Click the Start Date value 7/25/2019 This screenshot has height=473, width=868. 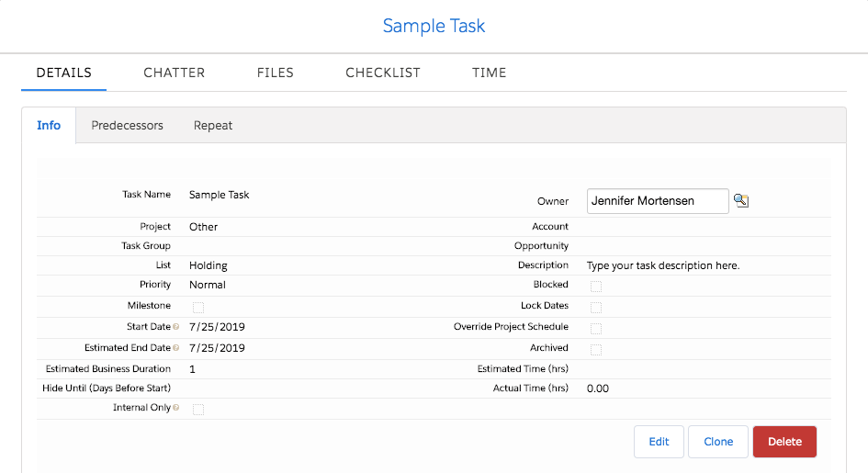(x=217, y=327)
